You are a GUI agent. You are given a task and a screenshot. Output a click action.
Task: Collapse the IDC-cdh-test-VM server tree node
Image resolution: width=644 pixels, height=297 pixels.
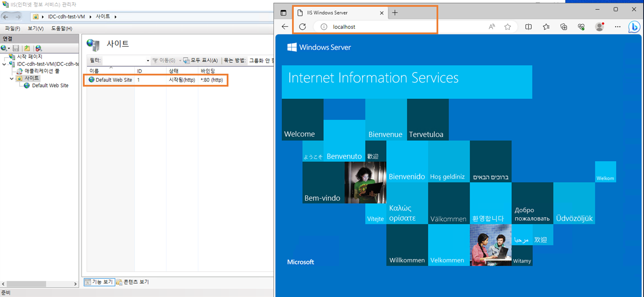tap(4, 64)
